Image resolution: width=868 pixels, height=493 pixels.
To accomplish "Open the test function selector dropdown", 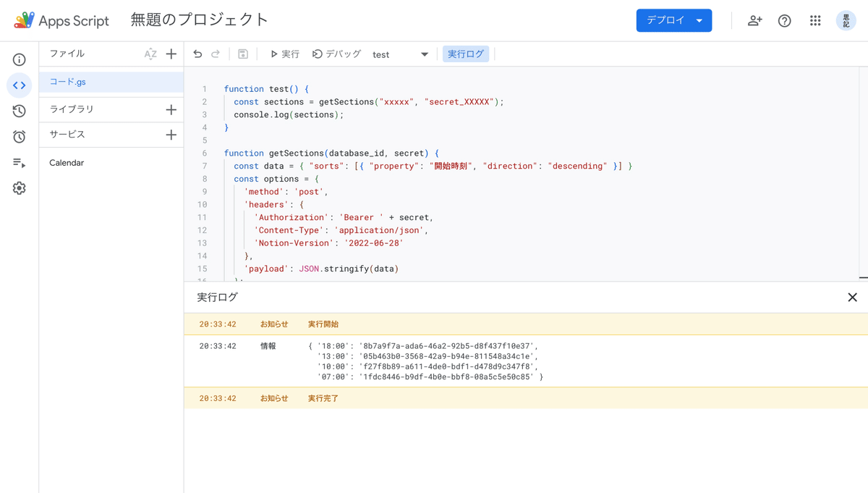I will [x=400, y=54].
